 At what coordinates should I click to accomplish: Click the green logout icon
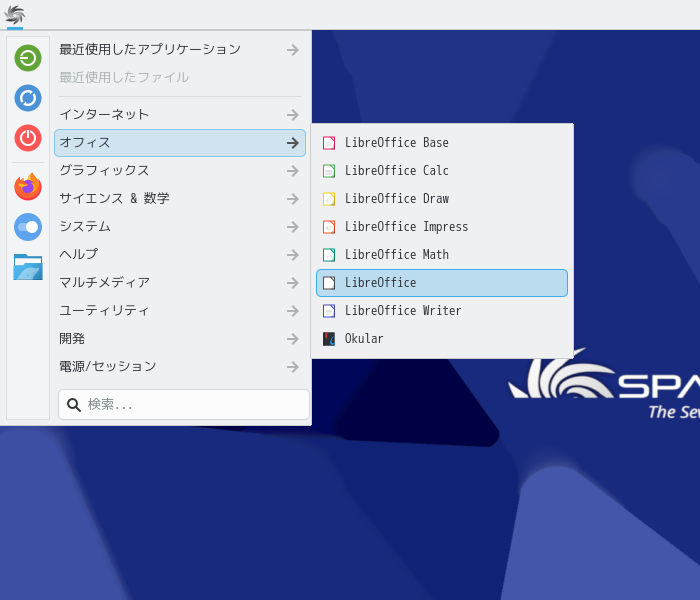point(28,58)
